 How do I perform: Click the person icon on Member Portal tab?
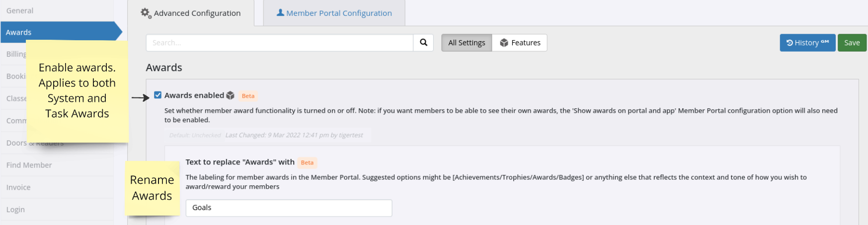pyautogui.click(x=280, y=13)
